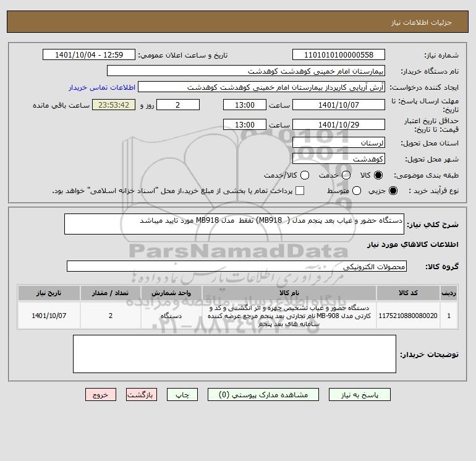This screenshot has height=461, width=476.
Task: Click the واحد شمارش column header
Action: [x=171, y=293]
